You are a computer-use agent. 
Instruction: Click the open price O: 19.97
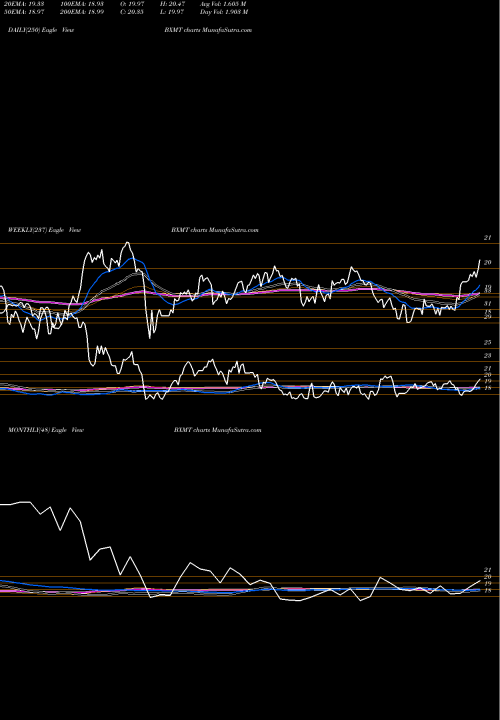tap(132, 4)
